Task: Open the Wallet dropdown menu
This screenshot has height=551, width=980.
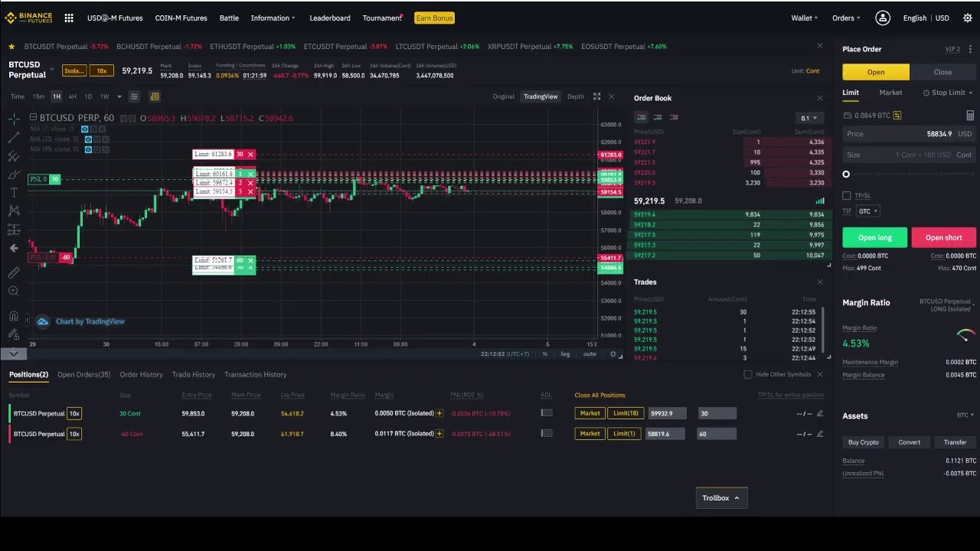Action: (804, 18)
